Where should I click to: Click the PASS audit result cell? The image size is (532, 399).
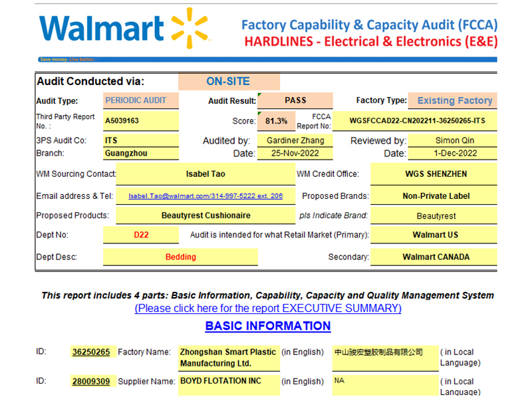[295, 100]
